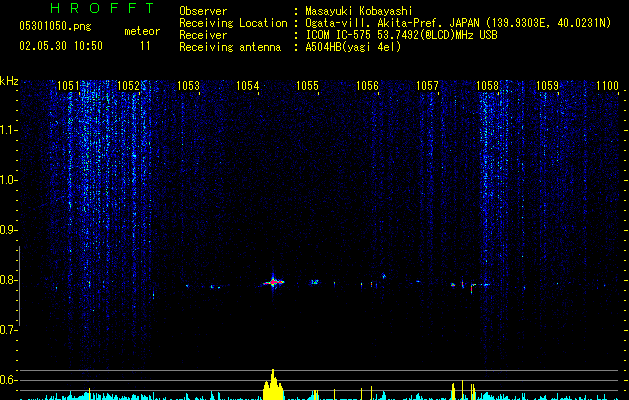Click the Receiving antenna label
This screenshot has height=400, width=629.
tap(230, 47)
